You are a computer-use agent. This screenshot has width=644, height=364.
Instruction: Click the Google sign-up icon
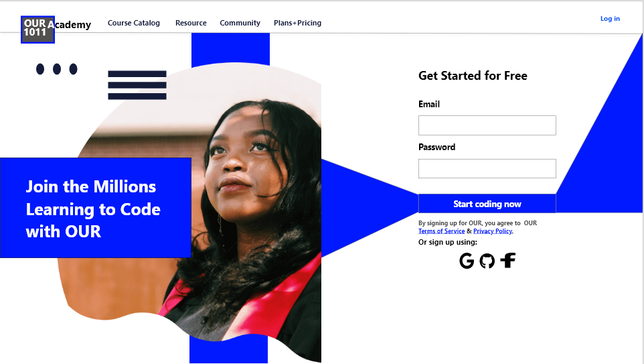(x=467, y=261)
